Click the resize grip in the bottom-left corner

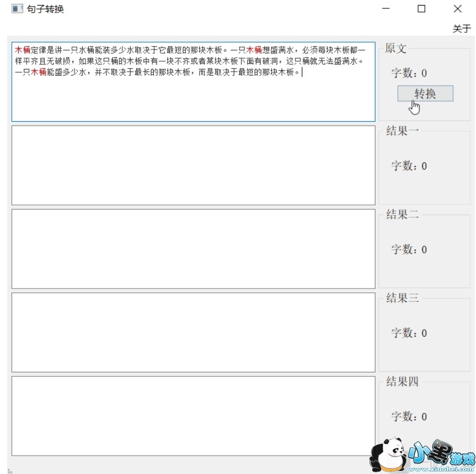pos(10,471)
